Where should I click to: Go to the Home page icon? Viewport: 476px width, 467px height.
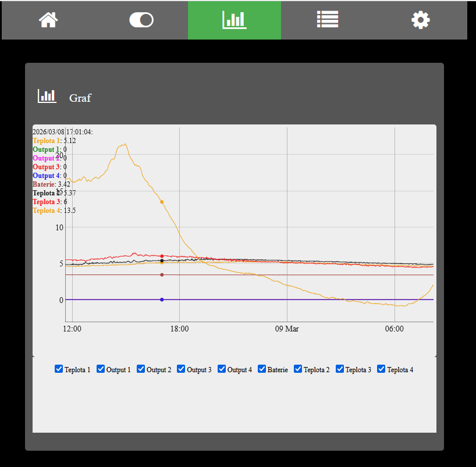[x=48, y=20]
